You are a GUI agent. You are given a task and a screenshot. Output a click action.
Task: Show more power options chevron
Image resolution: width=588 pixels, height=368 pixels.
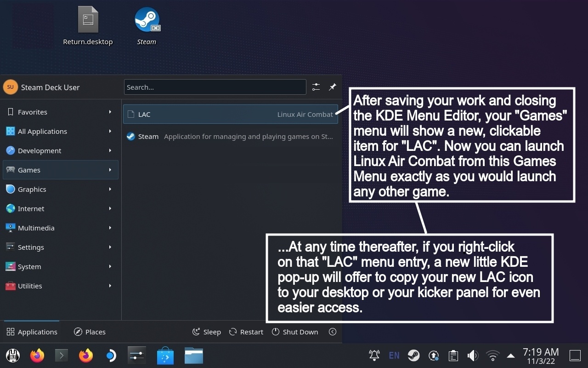333,332
